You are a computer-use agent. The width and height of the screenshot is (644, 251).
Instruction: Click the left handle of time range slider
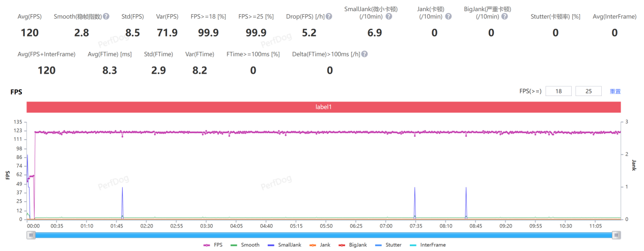click(x=32, y=235)
